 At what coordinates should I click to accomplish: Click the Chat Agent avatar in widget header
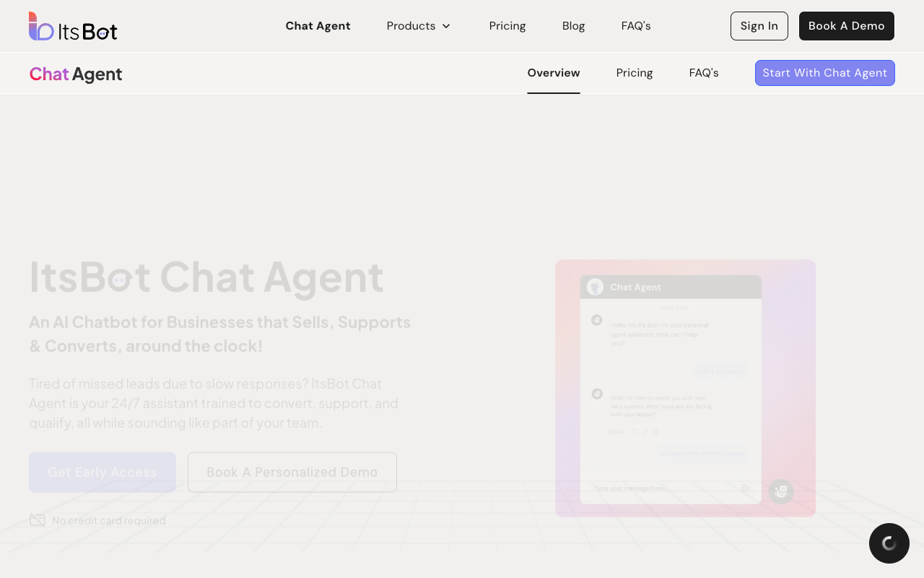point(595,287)
